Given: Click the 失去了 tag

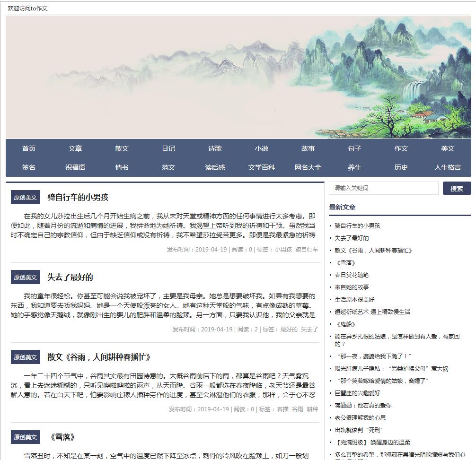Looking at the screenshot, I should (x=309, y=330).
